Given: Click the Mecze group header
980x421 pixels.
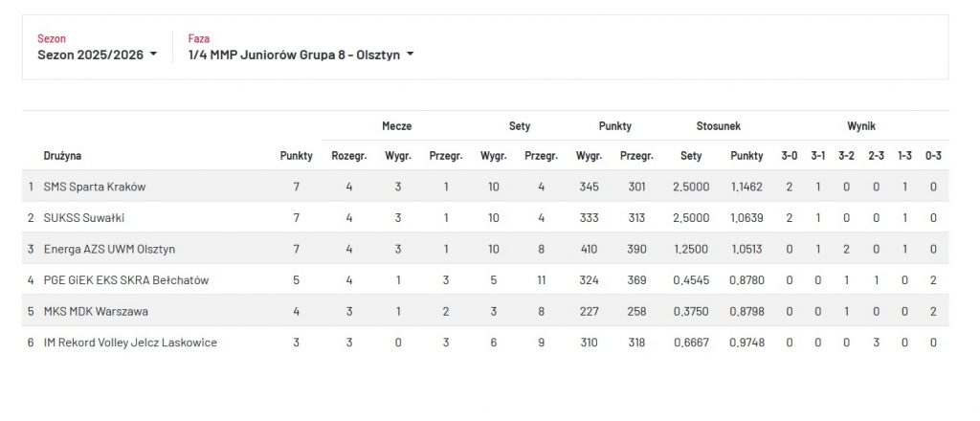Looking at the screenshot, I should pos(397,126).
